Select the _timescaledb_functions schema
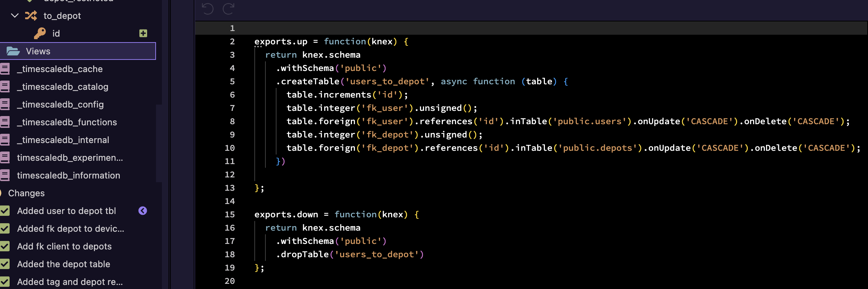Image resolution: width=868 pixels, height=289 pixels. (67, 122)
